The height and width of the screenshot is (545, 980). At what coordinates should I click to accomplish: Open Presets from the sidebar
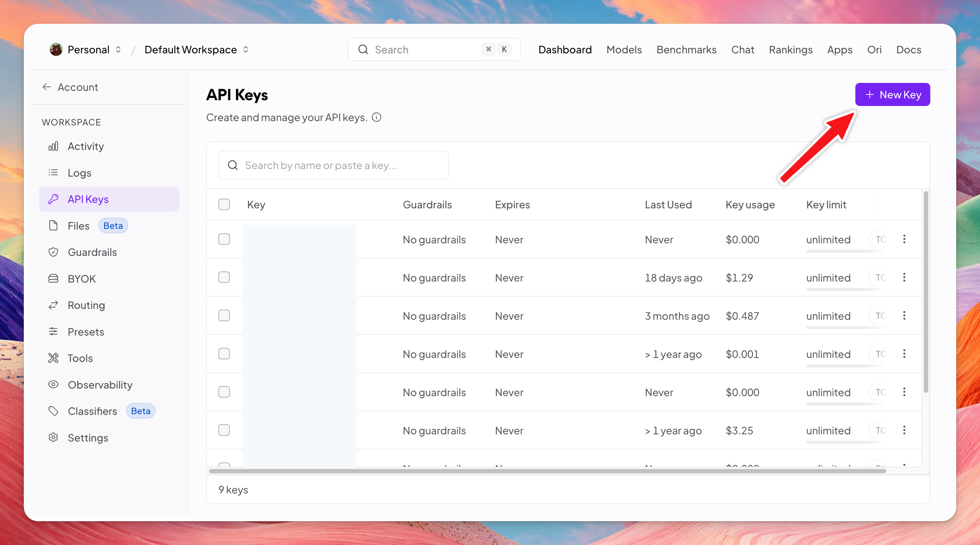[x=109, y=332]
